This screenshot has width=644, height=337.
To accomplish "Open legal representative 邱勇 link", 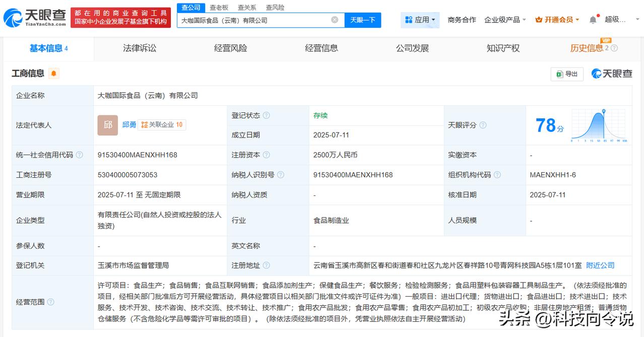I will click(129, 124).
